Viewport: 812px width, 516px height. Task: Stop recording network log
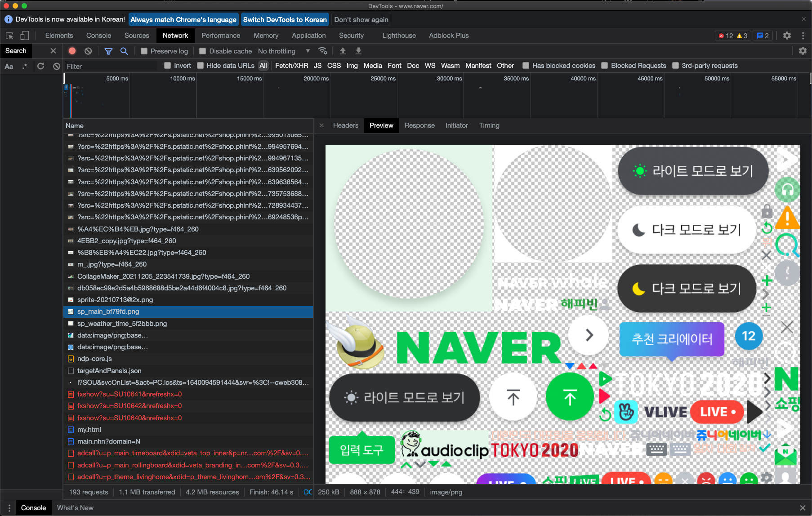[x=72, y=51]
